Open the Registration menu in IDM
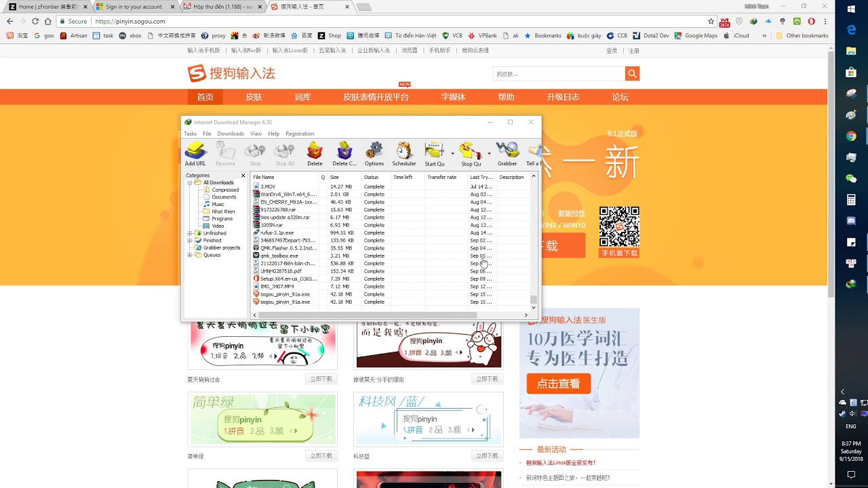The image size is (868, 488). tap(300, 134)
